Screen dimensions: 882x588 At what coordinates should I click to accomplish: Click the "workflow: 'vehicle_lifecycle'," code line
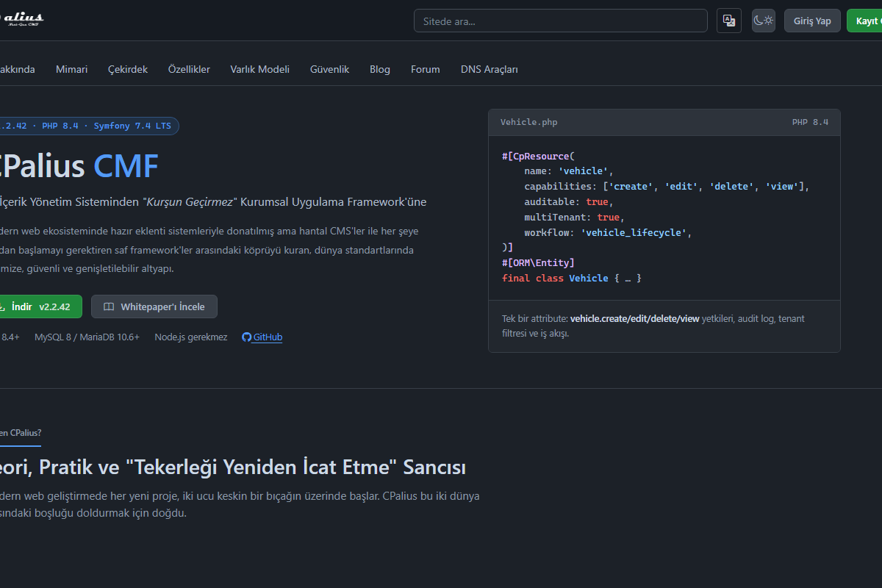[609, 232]
